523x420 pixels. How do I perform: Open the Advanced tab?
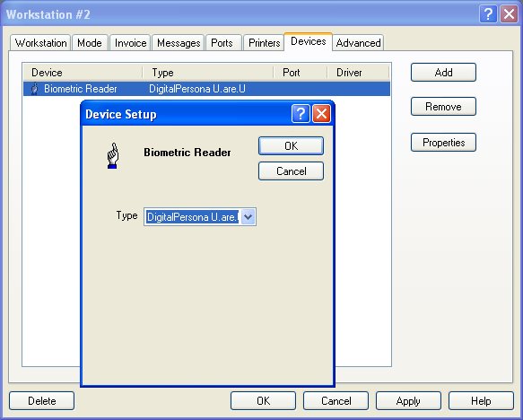tap(358, 43)
